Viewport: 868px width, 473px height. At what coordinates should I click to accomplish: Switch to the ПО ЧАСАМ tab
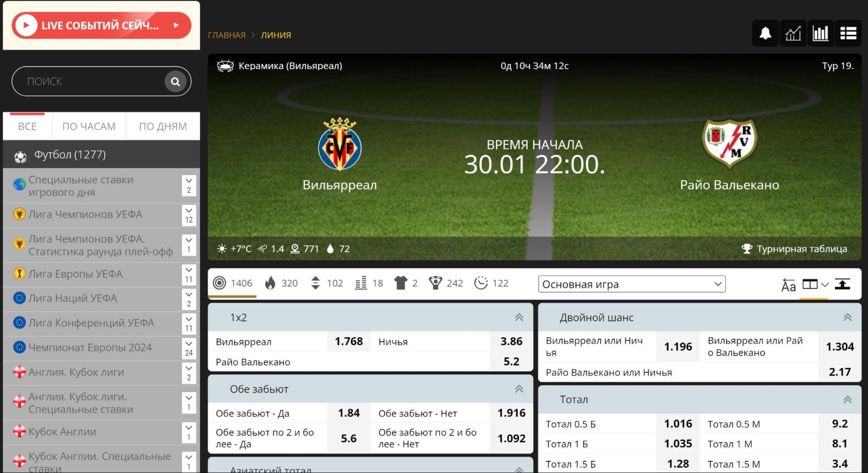pyautogui.click(x=89, y=126)
